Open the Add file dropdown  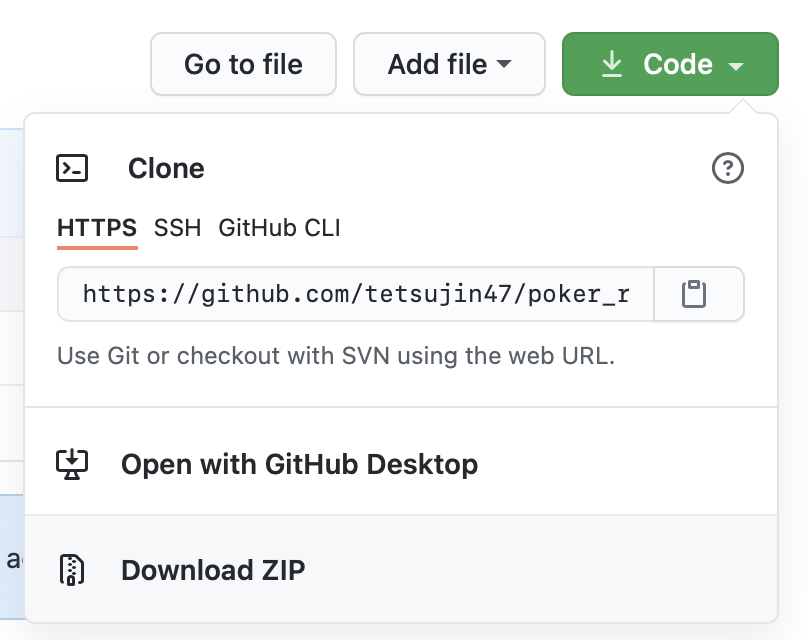tap(449, 64)
